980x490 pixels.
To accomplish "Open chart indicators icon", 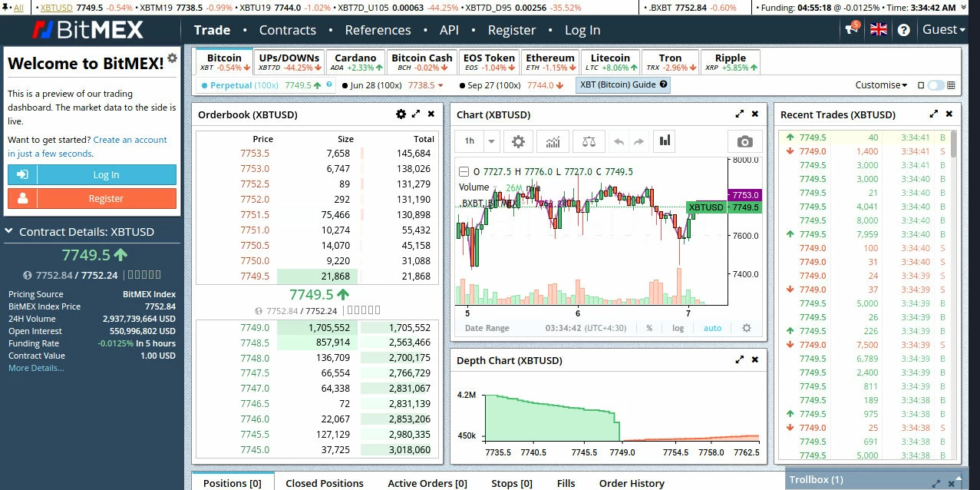I will coord(553,141).
